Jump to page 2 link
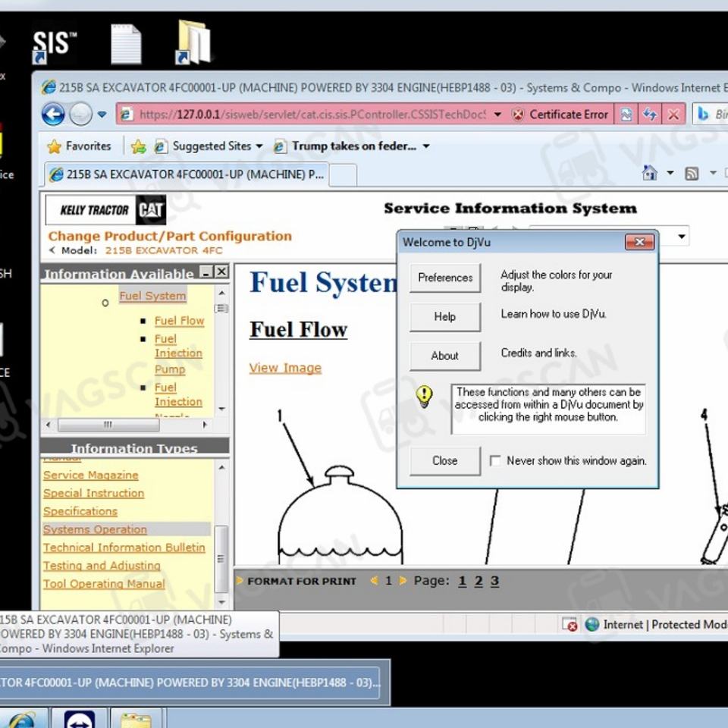 click(479, 582)
